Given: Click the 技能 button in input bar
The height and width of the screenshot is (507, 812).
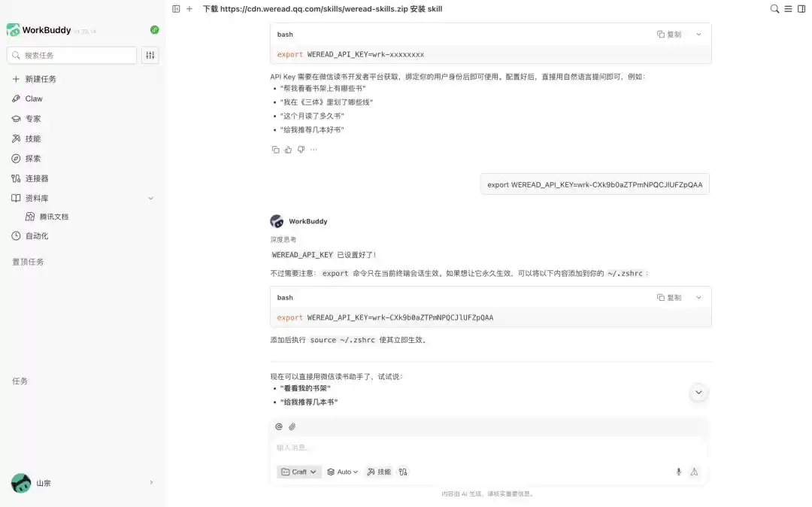Looking at the screenshot, I should tap(379, 472).
